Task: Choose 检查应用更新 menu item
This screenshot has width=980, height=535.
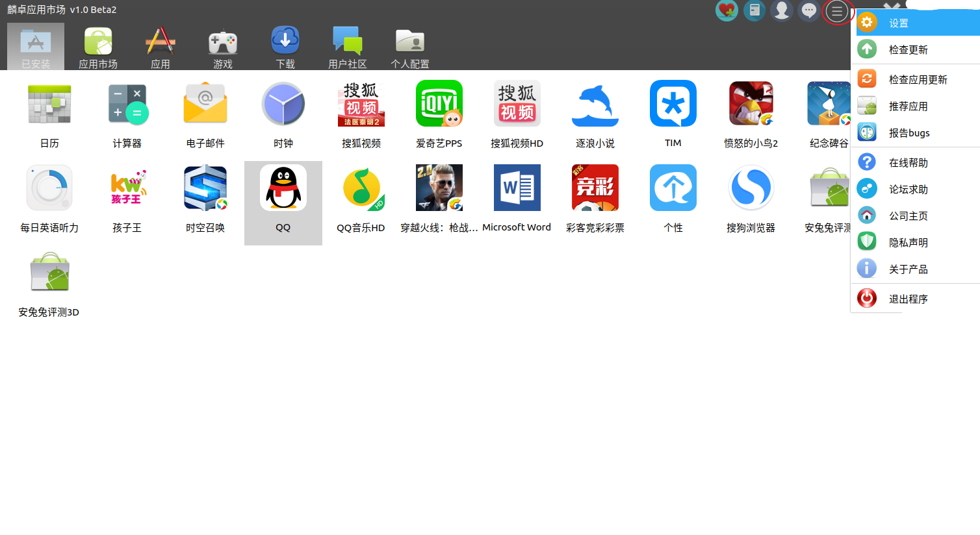Action: coord(915,79)
